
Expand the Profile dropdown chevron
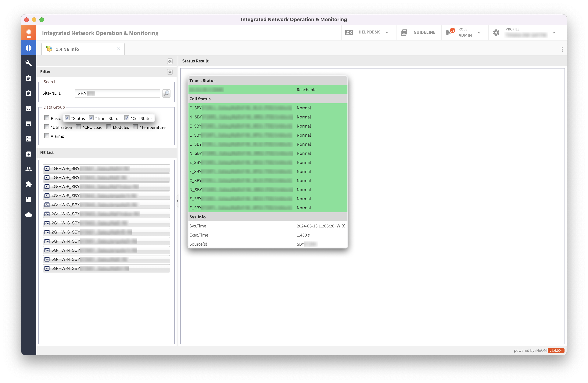(x=554, y=33)
